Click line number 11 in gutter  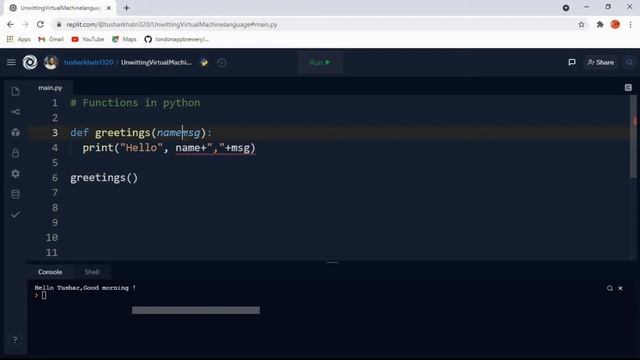[52, 253]
